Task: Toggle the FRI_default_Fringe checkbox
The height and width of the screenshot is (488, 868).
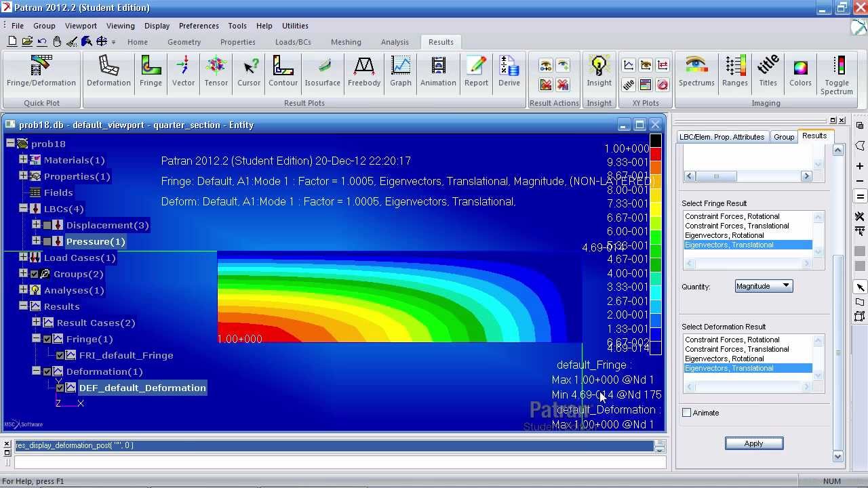Action: pyautogui.click(x=60, y=355)
